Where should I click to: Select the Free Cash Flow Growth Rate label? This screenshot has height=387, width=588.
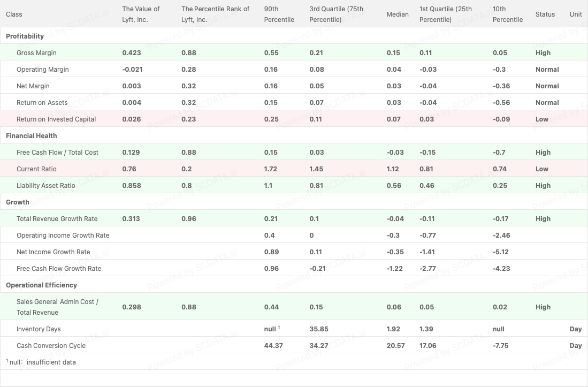point(59,268)
